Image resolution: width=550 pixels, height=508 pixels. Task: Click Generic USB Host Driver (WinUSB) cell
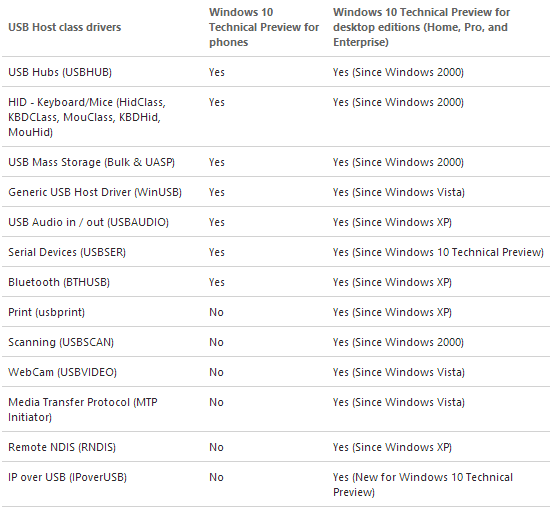[95, 192]
